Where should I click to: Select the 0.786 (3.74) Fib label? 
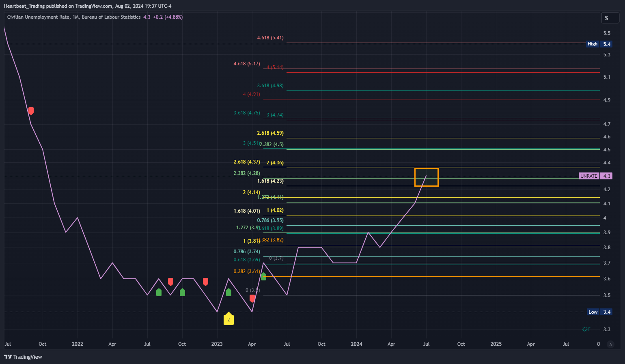247,252
